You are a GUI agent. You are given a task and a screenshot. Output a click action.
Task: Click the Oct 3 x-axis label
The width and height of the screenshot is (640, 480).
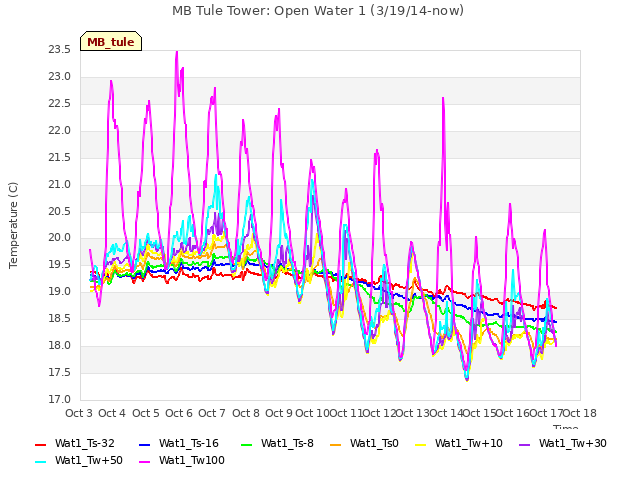(x=79, y=413)
